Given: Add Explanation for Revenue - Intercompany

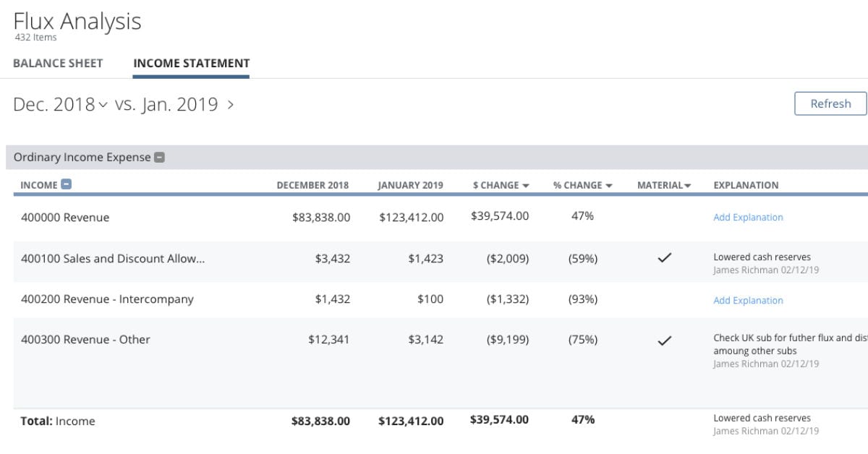Looking at the screenshot, I should (748, 300).
